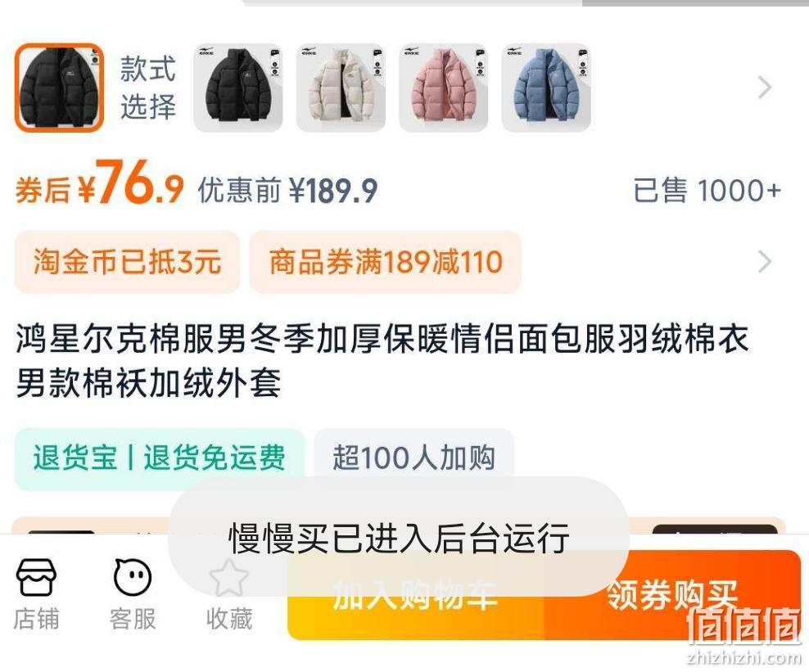The height and width of the screenshot is (672, 809).
Task: Open the product title text
Action: pyautogui.click(x=382, y=361)
